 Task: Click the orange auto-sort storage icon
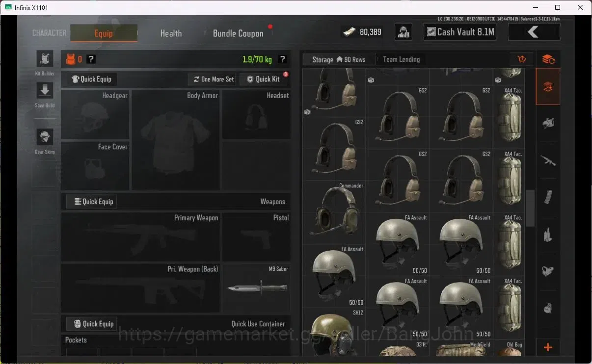point(548,59)
